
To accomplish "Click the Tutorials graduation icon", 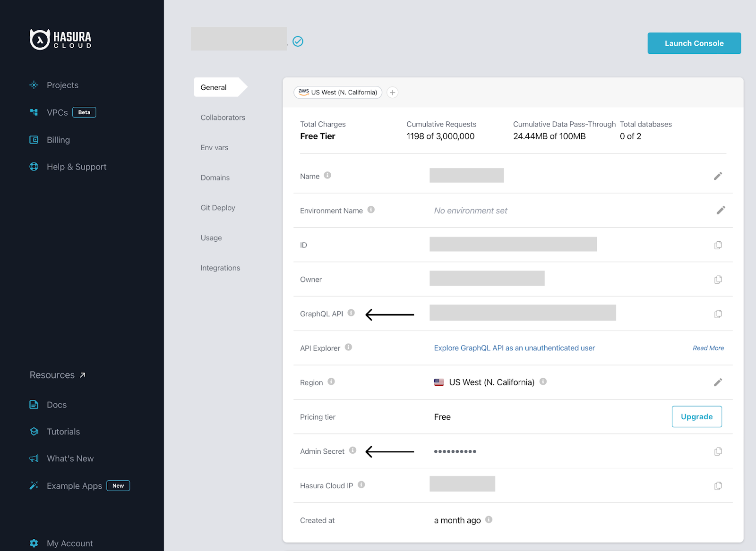I will click(34, 432).
